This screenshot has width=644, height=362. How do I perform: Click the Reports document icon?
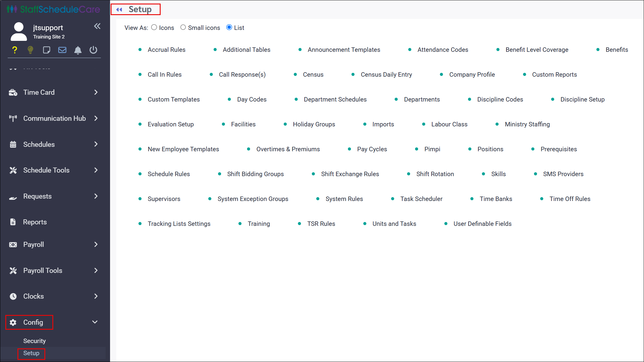point(13,222)
